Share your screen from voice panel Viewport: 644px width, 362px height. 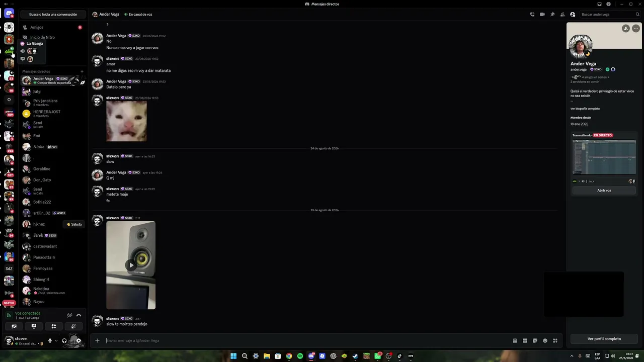34,326
